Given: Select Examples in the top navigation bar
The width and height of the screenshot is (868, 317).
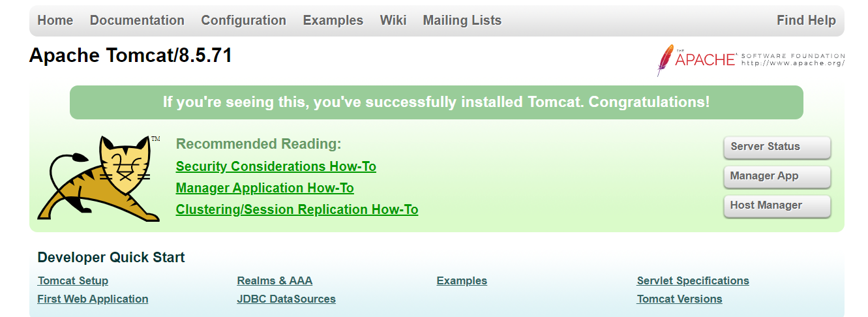Looking at the screenshot, I should tap(333, 20).
